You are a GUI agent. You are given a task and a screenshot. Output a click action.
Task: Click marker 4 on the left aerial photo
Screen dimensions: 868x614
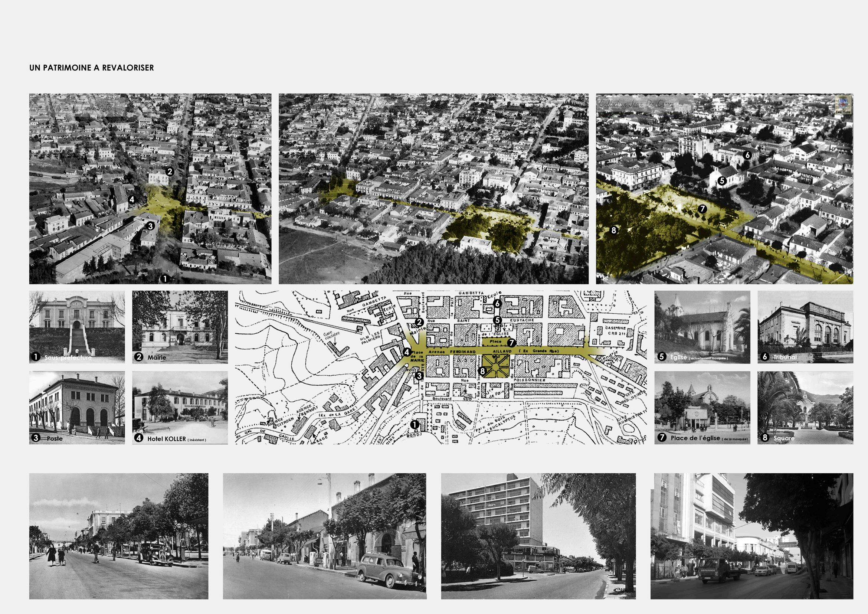tap(132, 199)
